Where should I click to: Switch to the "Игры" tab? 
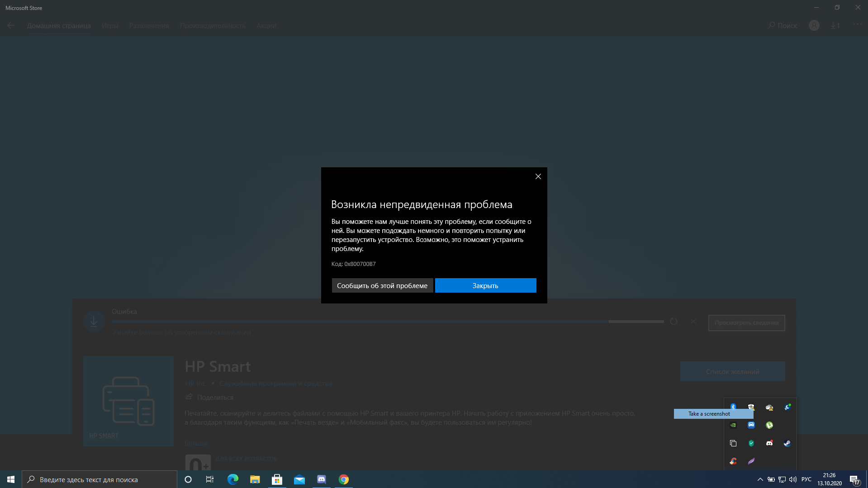tap(110, 26)
